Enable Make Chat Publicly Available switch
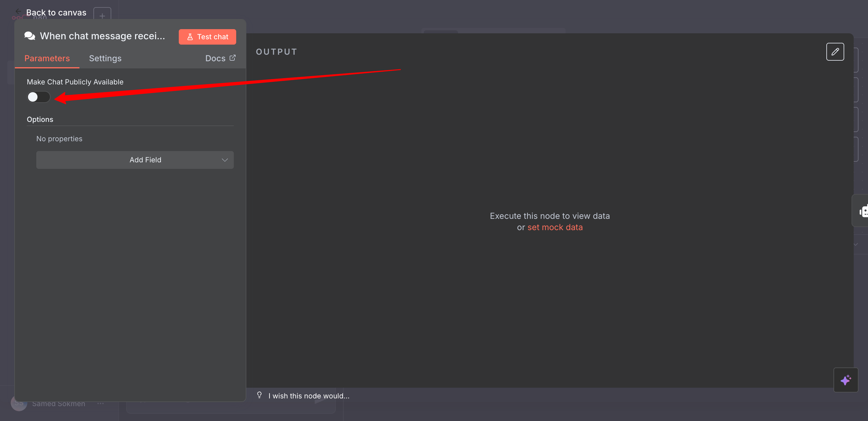 pos(38,97)
